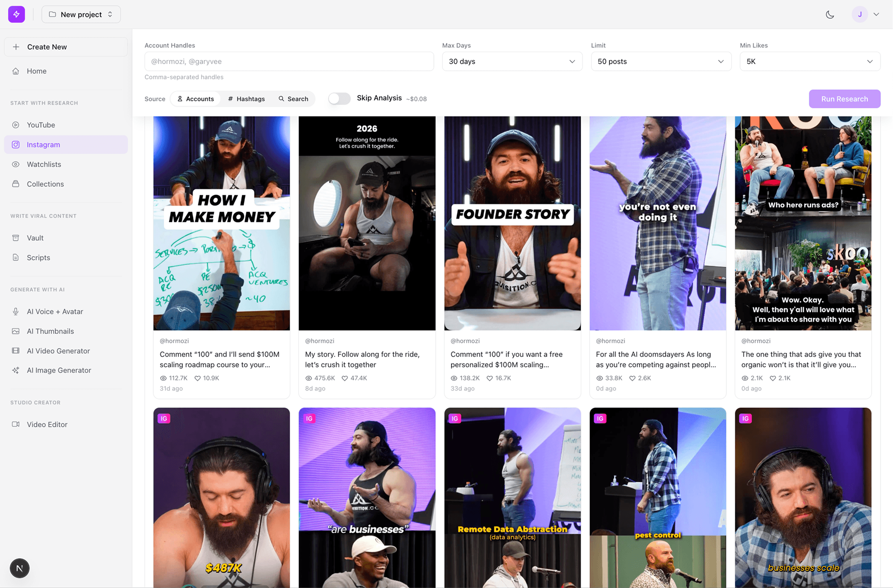Click the purple lightning bolt app logo

16,15
